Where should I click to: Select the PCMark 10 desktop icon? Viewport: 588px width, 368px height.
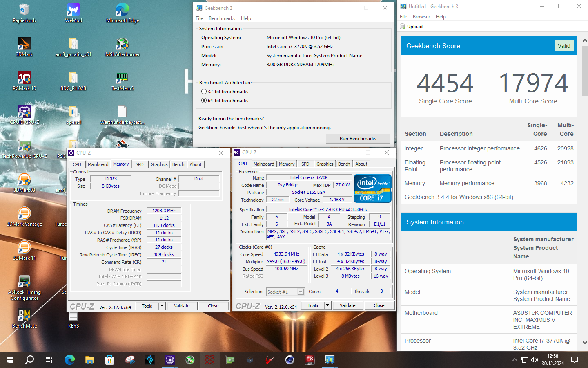tap(24, 81)
